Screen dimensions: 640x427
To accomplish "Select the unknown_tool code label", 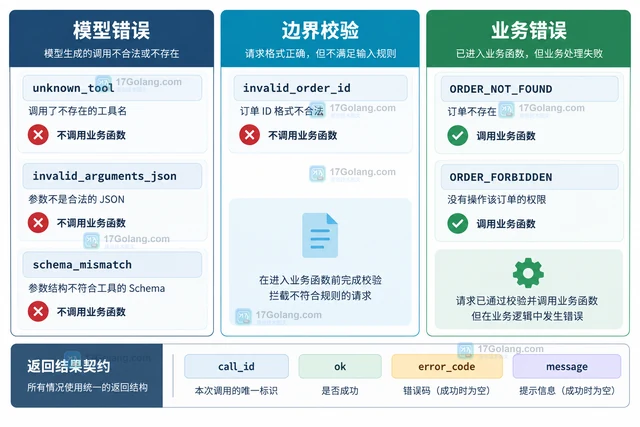I will 112,88.
